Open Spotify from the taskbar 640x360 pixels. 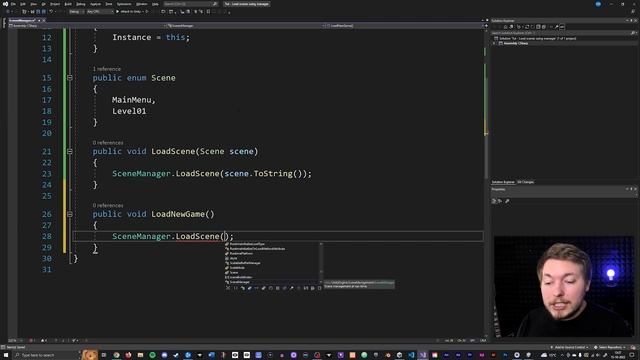(x=152, y=355)
